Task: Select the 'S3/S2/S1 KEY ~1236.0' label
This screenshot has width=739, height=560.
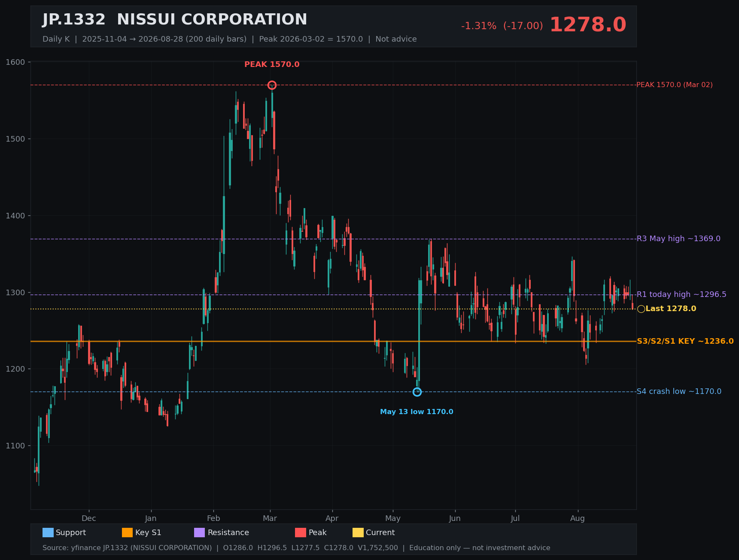Action: 685,342
